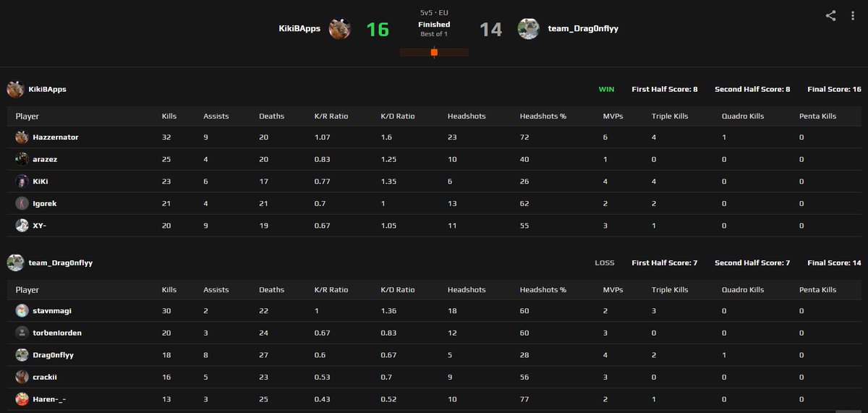
Task: Click KikiBApps team name above first table
Action: click(48, 89)
